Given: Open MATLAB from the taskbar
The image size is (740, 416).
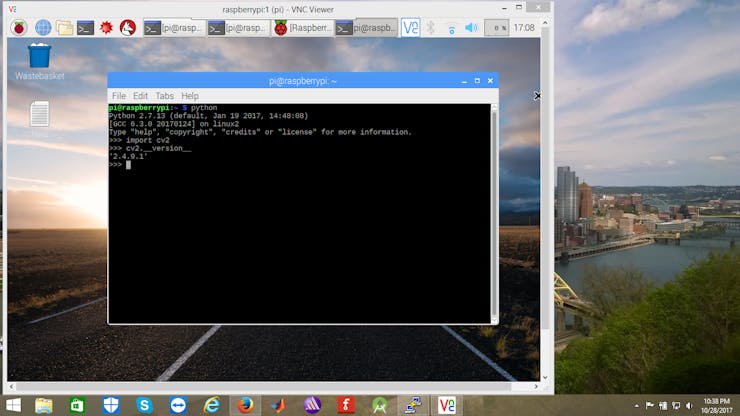Looking at the screenshot, I should [x=278, y=405].
